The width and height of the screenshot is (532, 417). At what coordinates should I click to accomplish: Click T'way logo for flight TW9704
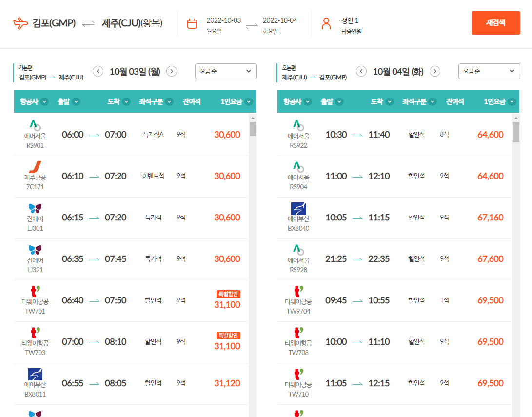tap(298, 291)
